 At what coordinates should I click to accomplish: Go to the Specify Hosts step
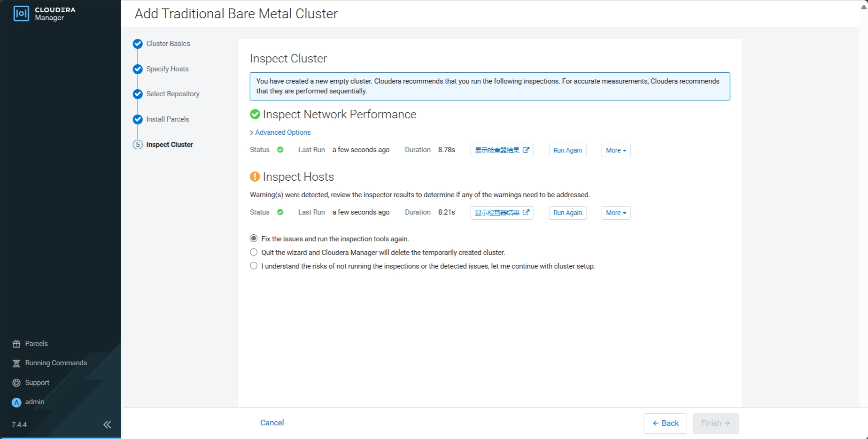[167, 69]
